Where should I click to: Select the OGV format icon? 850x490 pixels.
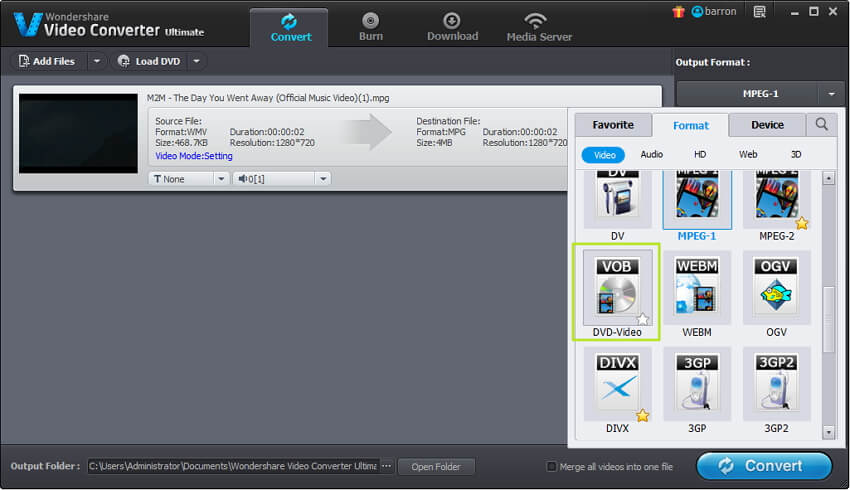tap(777, 287)
